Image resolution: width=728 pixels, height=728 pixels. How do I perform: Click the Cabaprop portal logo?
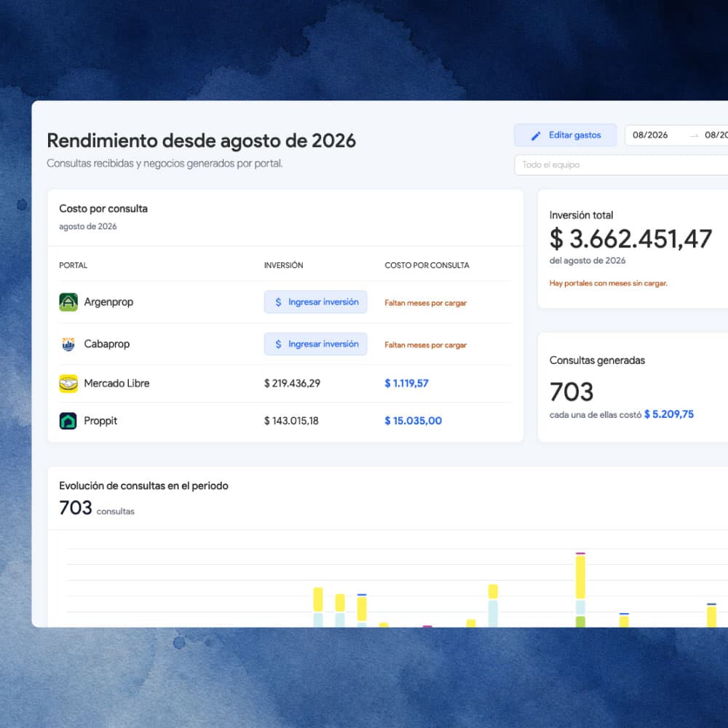pos(68,344)
